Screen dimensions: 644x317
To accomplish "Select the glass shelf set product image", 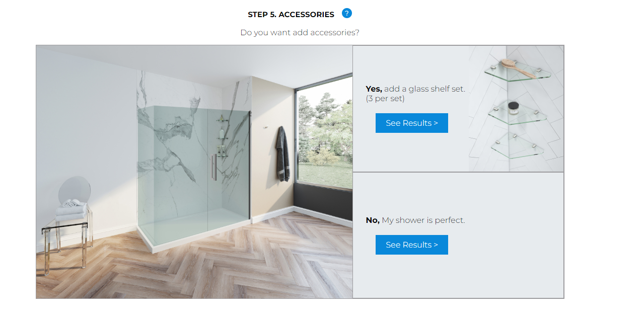I will (516, 109).
